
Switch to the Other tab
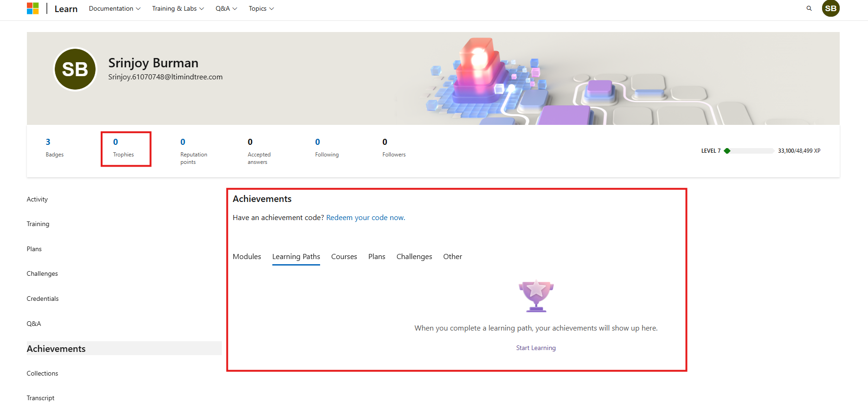pyautogui.click(x=453, y=257)
